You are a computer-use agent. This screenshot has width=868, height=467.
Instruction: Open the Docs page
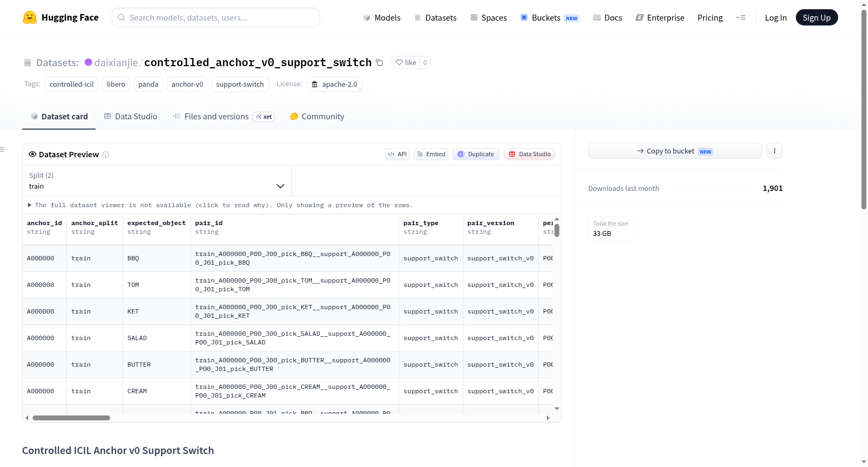pos(608,17)
